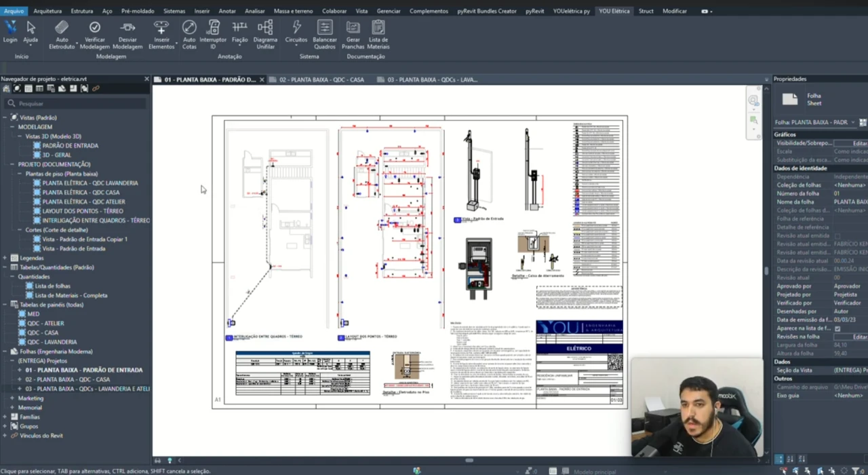868x475 pixels.
Task: Open the Ajuda tool
Action: [31, 32]
